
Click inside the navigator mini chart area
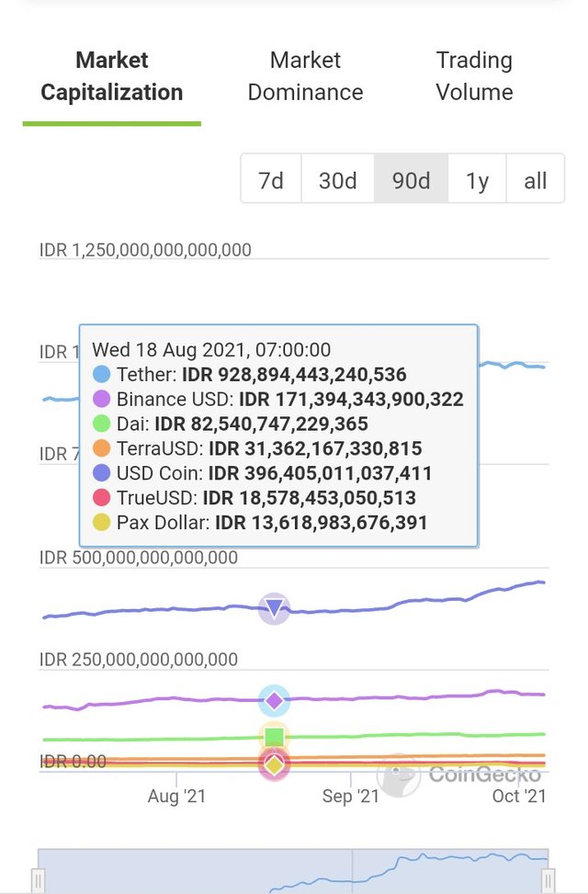pyautogui.click(x=293, y=871)
